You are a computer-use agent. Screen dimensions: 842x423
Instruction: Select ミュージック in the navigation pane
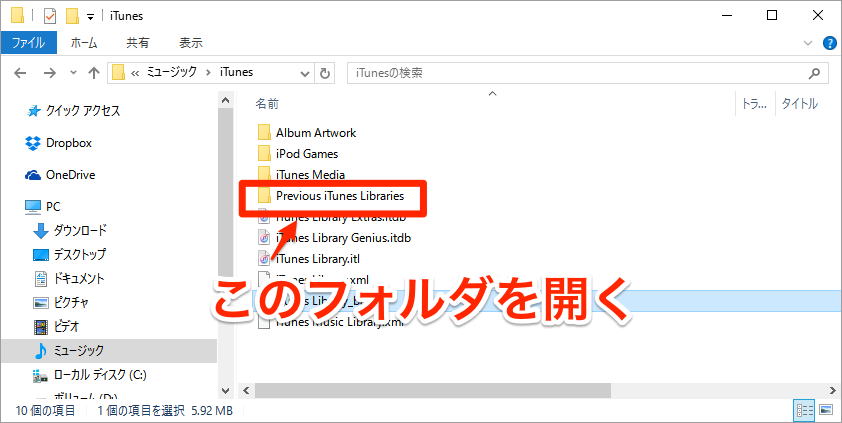pyautogui.click(x=109, y=351)
